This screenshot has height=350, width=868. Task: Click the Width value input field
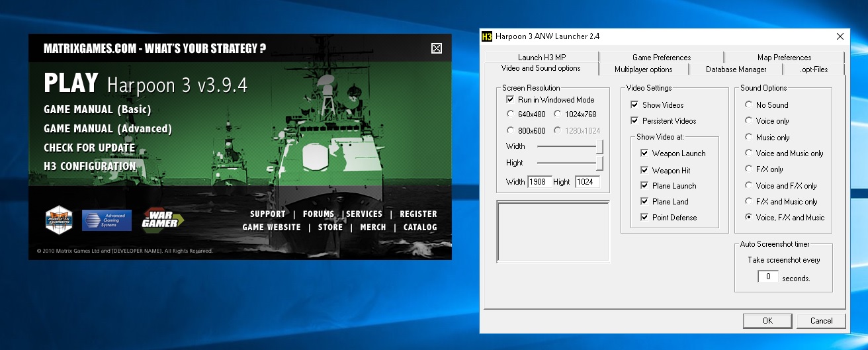(x=539, y=182)
